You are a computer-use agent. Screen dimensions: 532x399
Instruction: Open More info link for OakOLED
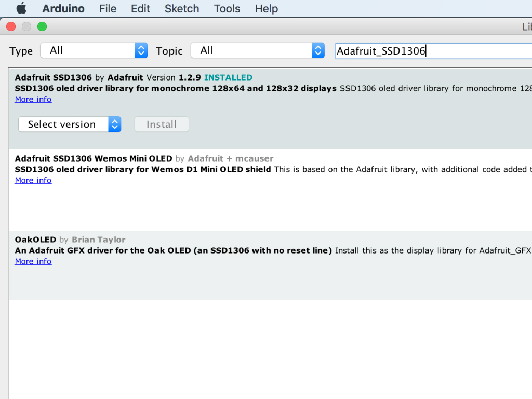pos(33,262)
